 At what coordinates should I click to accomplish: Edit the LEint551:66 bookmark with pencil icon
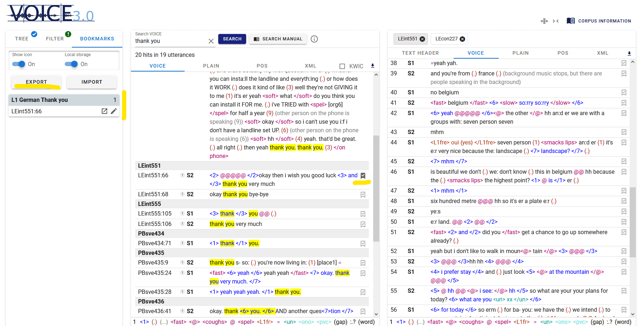[x=114, y=111]
